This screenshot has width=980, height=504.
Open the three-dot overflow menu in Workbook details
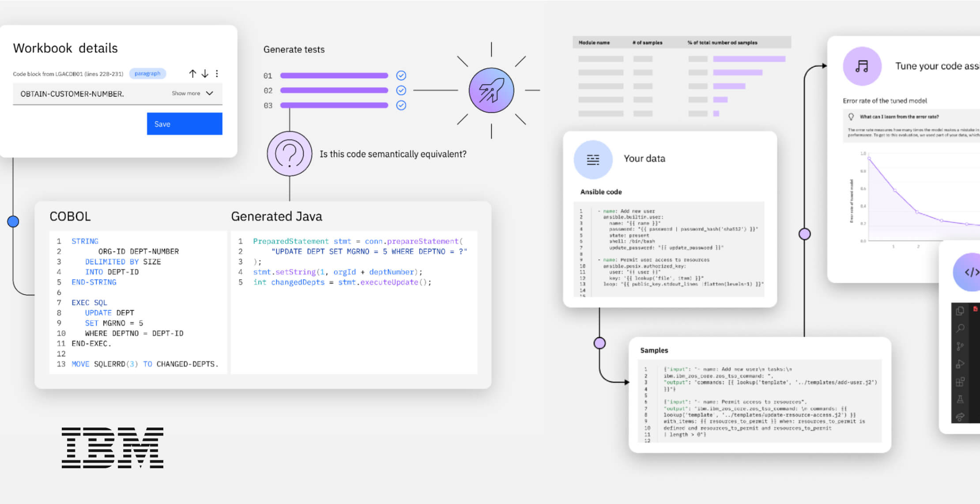[x=217, y=73]
